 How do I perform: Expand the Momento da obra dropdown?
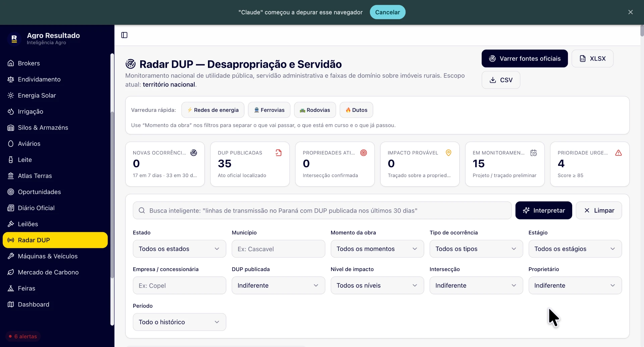click(377, 249)
